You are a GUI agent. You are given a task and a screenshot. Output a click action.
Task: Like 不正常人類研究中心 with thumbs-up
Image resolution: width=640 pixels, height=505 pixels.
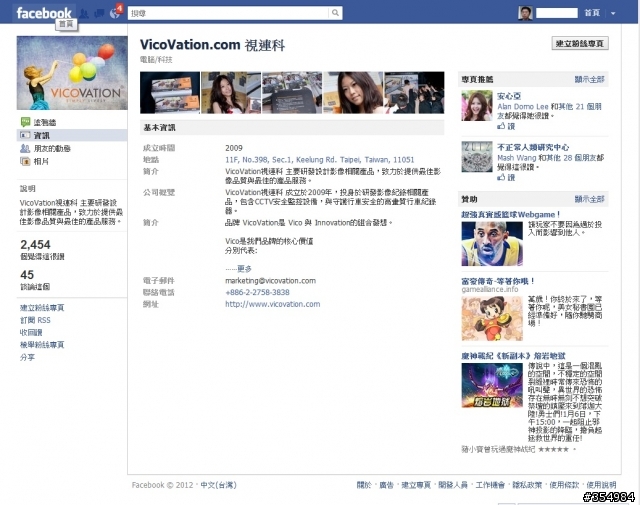click(506, 177)
